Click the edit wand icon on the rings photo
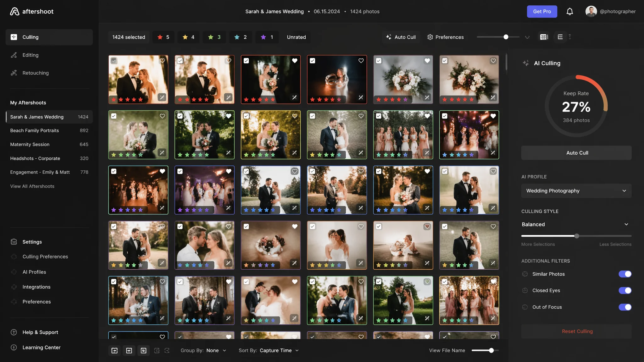The width and height of the screenshot is (644, 362). 361,97
